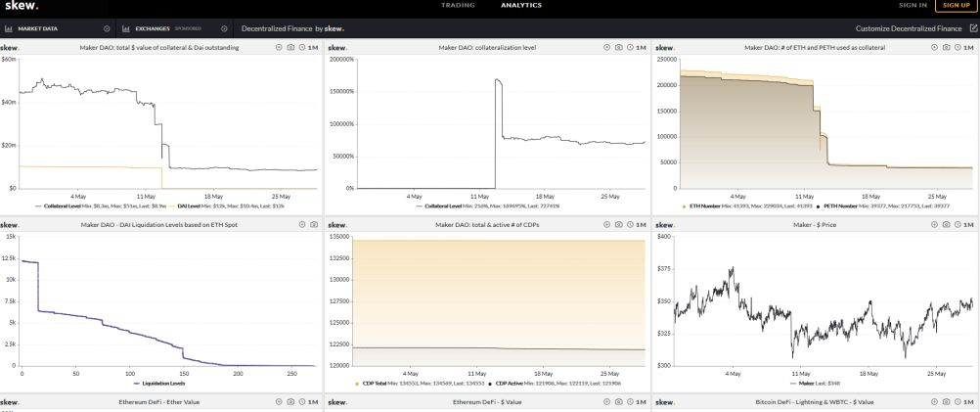Click the Sign Up button
Screen dimensions: 980x412
tap(957, 5)
